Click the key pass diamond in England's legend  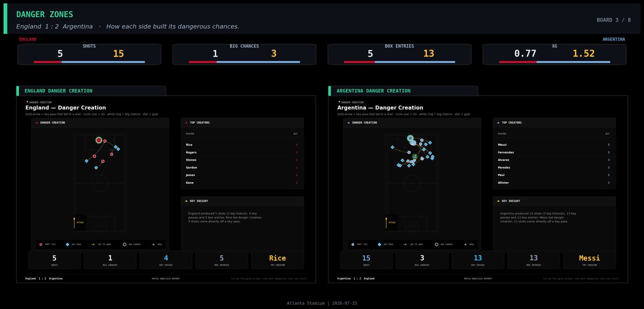point(68,245)
